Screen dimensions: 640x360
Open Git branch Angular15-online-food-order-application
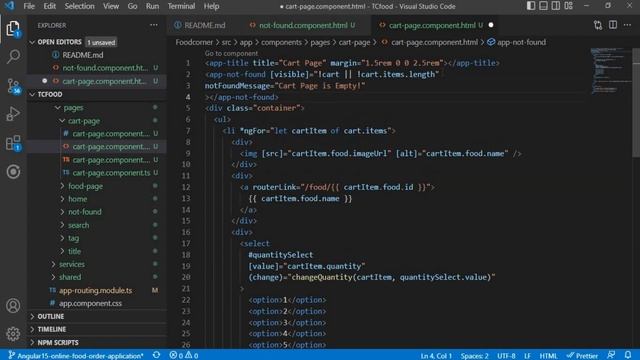click(x=76, y=356)
